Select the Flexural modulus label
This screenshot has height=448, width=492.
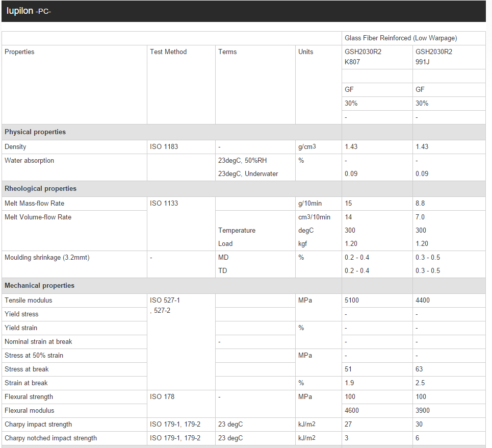pos(29,411)
